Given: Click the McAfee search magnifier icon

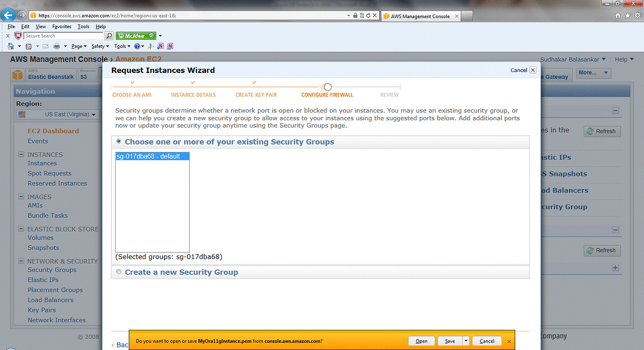Looking at the screenshot, I should click(109, 36).
